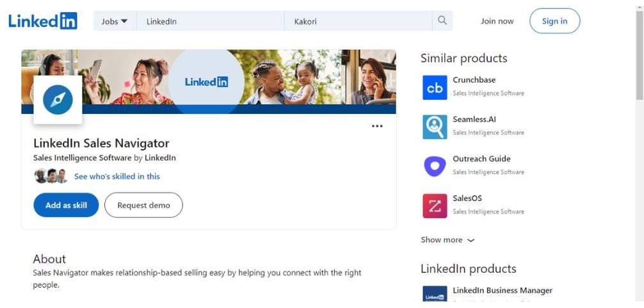
Task: Click the LinkedIn products heading
Action: click(468, 268)
